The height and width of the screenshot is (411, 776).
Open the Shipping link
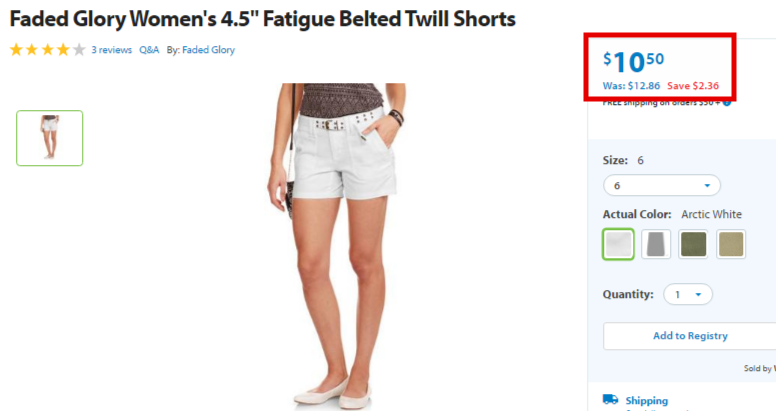tap(646, 400)
